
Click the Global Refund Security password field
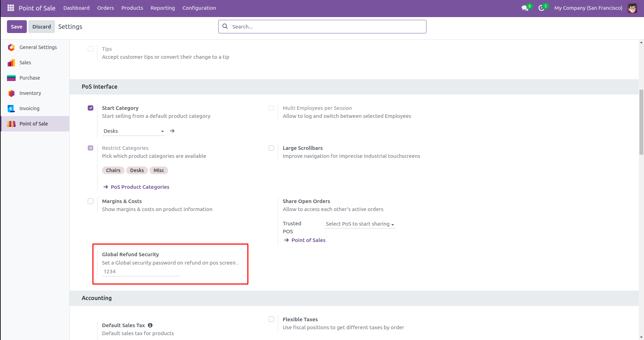coord(140,272)
